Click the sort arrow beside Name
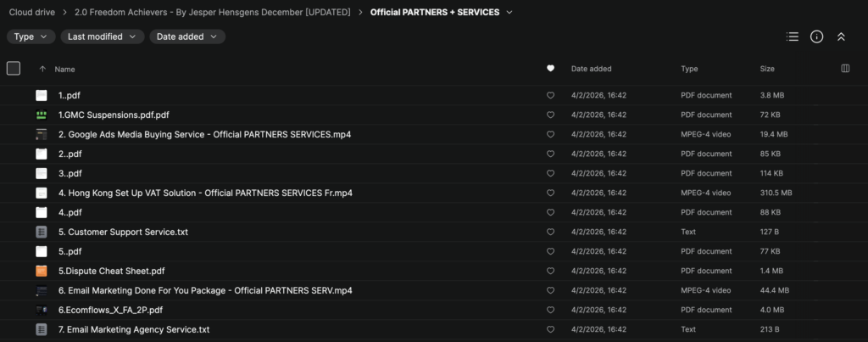 (42, 70)
